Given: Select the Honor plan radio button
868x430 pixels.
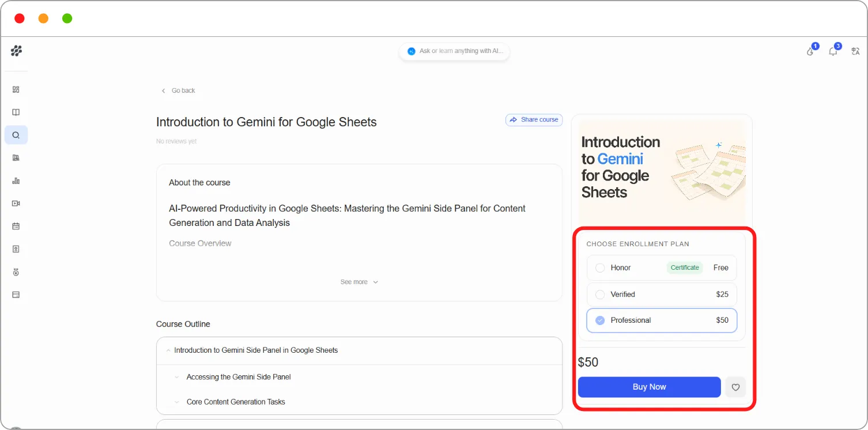Looking at the screenshot, I should point(600,267).
